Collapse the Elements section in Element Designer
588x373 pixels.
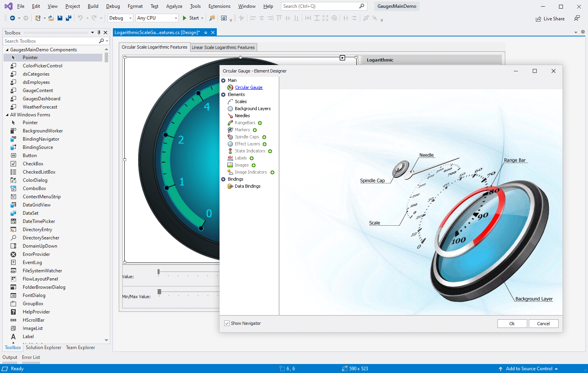point(223,94)
